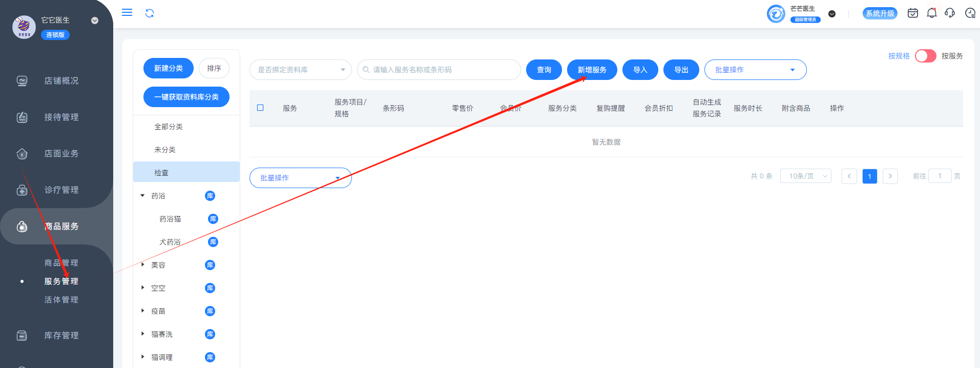Expand the 猫赛洗 category arrow
This screenshot has width=980, height=368.
click(142, 334)
